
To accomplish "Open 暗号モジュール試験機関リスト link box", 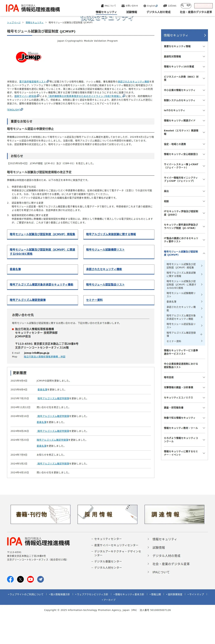I will [x=119, y=252].
